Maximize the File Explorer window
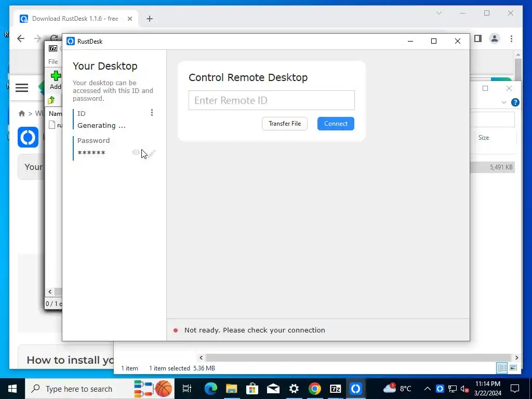Image resolution: width=532 pixels, height=399 pixels. (x=485, y=88)
